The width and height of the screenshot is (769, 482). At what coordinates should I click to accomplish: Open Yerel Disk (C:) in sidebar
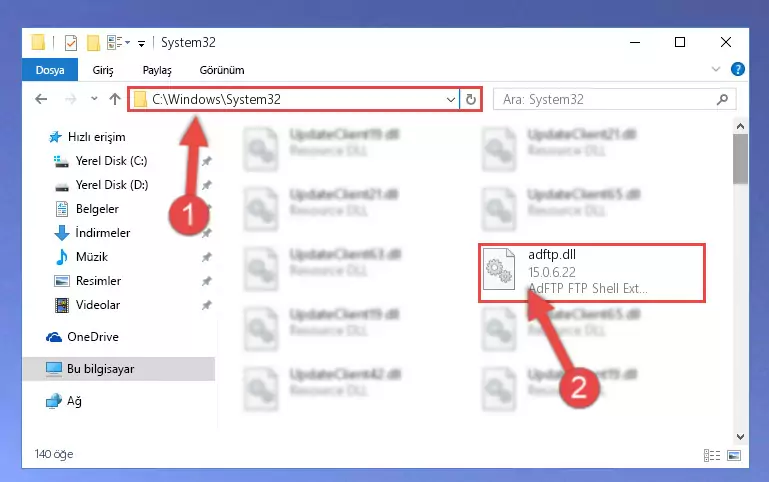pos(111,161)
